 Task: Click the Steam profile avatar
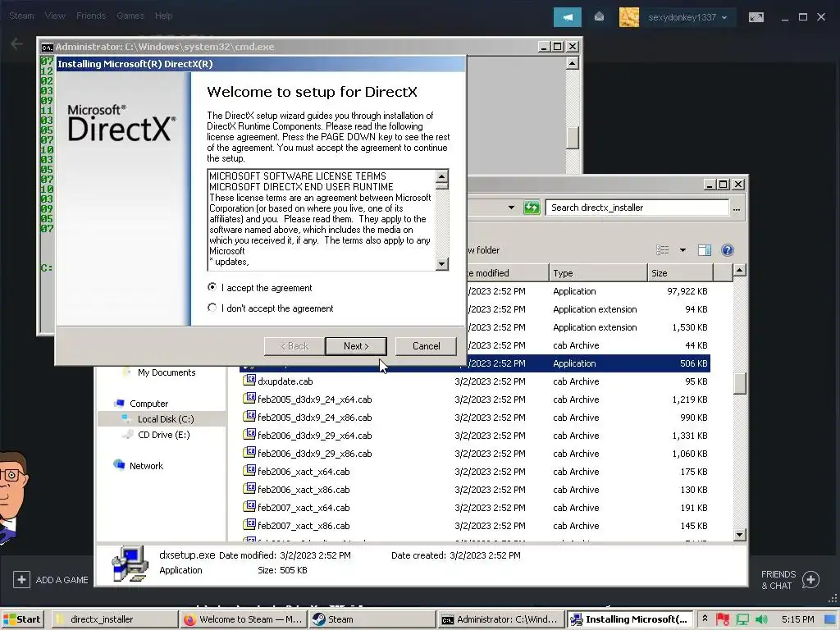629,17
